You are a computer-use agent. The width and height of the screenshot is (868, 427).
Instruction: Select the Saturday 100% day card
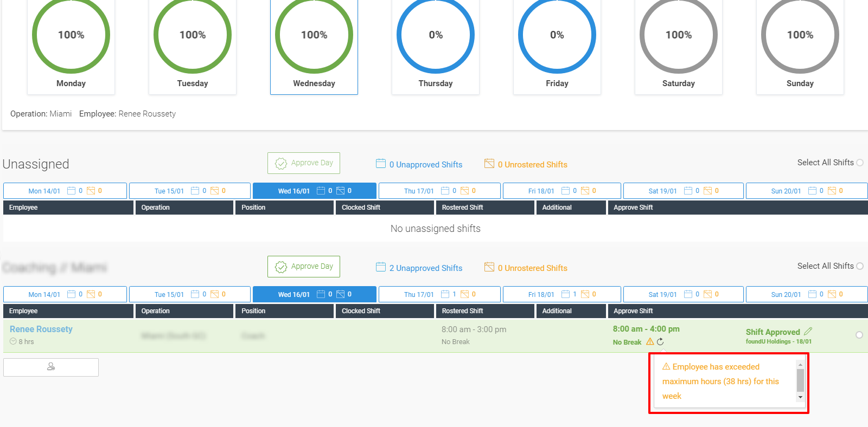679,46
